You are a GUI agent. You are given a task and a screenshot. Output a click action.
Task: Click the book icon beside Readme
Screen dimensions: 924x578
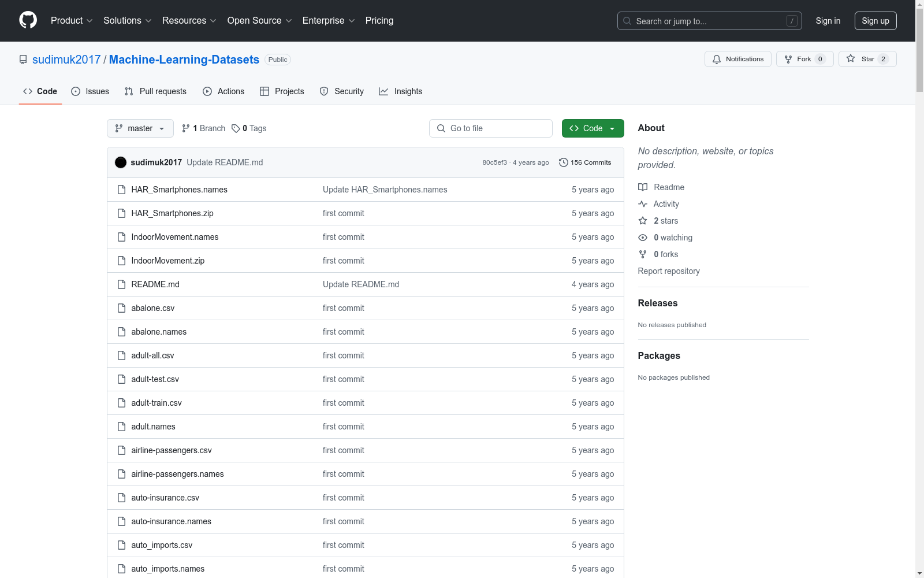(643, 187)
